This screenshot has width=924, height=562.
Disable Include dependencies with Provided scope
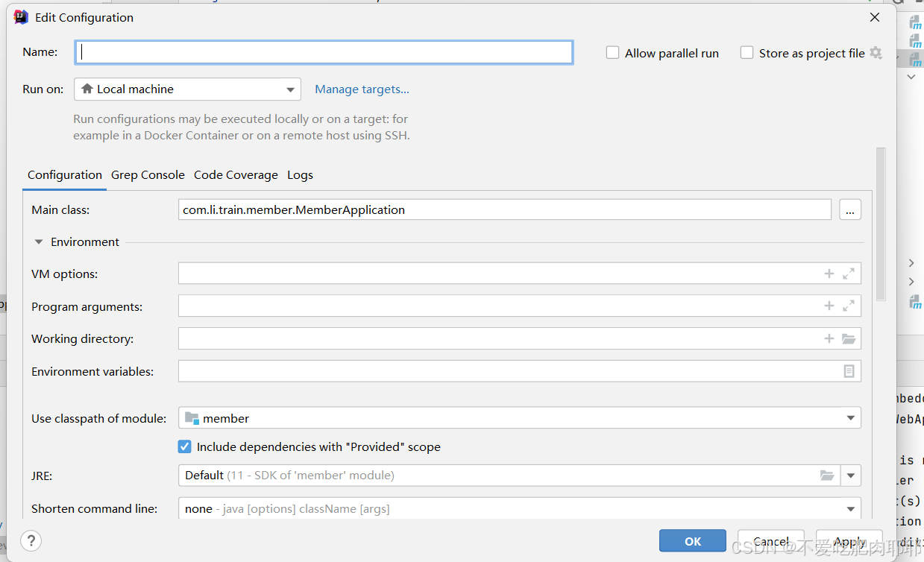(x=184, y=446)
